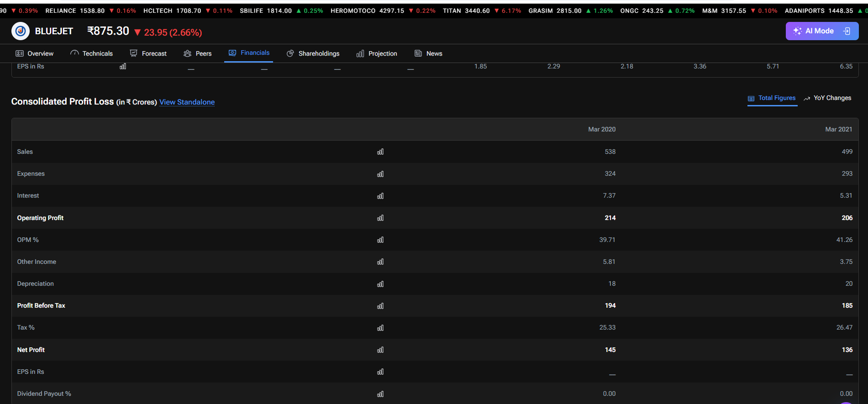Screen dimensions: 868x404
Task: Click HCLTECH ticker in the top strip
Action: 188,10
